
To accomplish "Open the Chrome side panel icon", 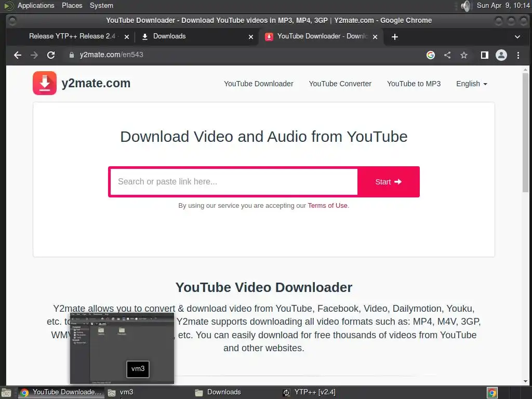I will coord(485,55).
